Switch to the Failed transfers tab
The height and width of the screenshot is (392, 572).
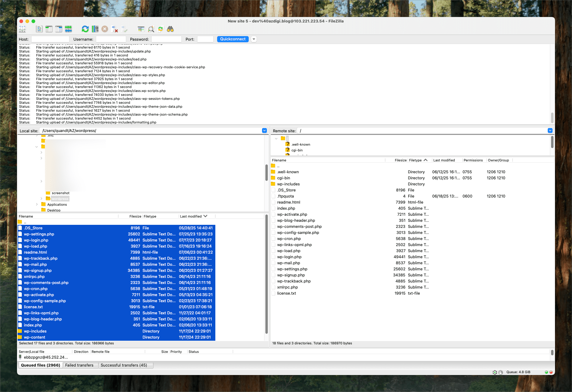coord(79,365)
